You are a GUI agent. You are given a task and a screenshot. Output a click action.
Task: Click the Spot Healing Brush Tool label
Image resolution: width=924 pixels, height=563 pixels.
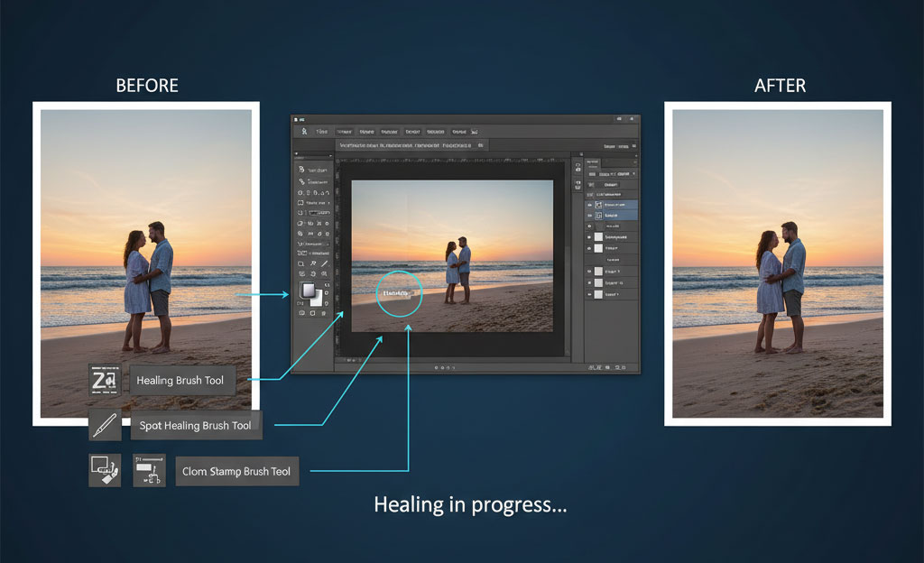195,425
